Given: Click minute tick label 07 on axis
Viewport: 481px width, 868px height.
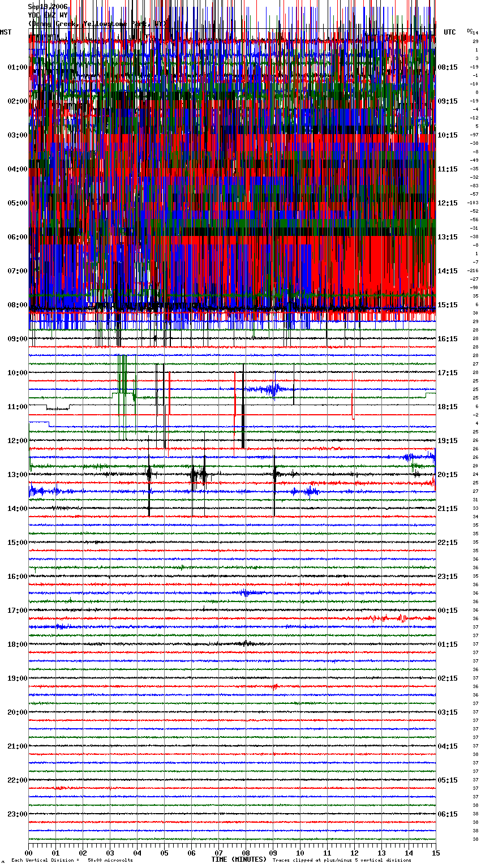Looking at the screenshot, I should [x=218, y=853].
